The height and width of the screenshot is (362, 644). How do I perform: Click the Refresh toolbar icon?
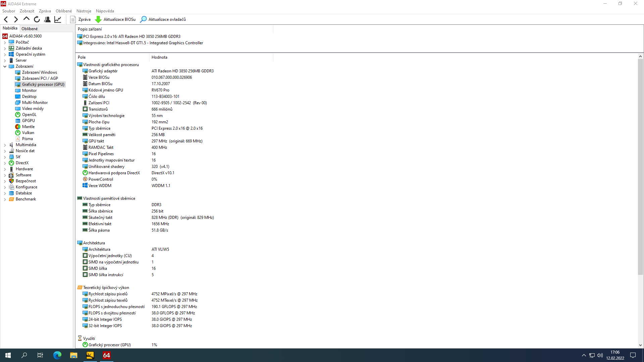coord(37,19)
